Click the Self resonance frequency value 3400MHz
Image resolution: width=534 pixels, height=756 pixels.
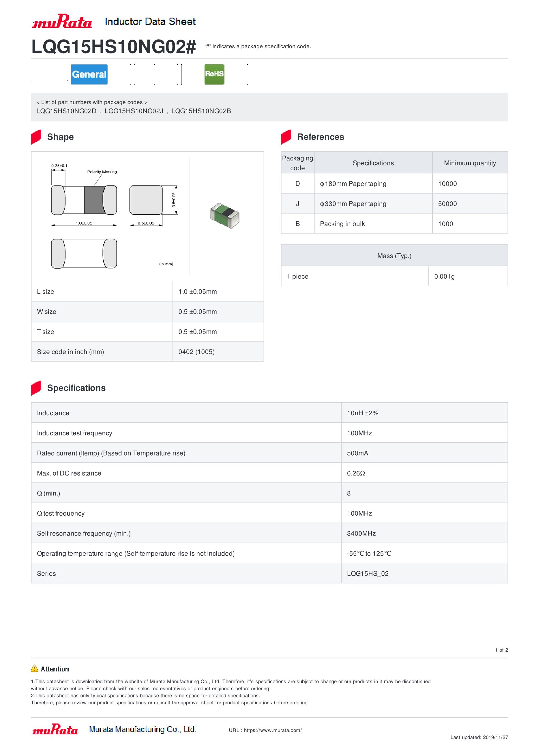pyautogui.click(x=361, y=533)
